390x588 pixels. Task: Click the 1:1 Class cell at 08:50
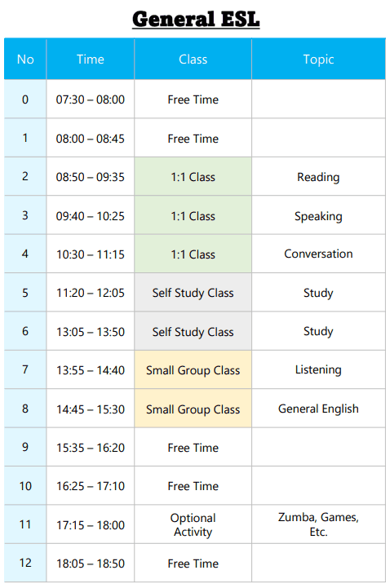(193, 177)
